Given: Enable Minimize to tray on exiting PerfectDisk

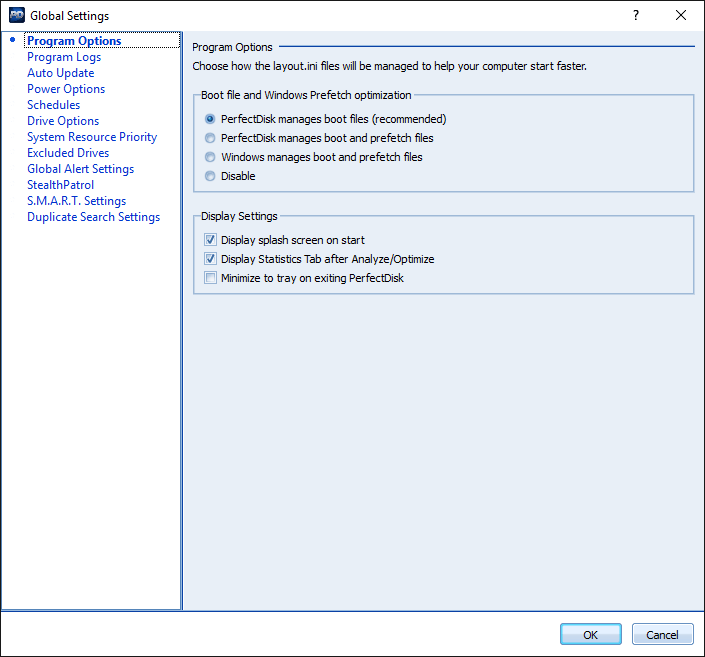Looking at the screenshot, I should (210, 278).
